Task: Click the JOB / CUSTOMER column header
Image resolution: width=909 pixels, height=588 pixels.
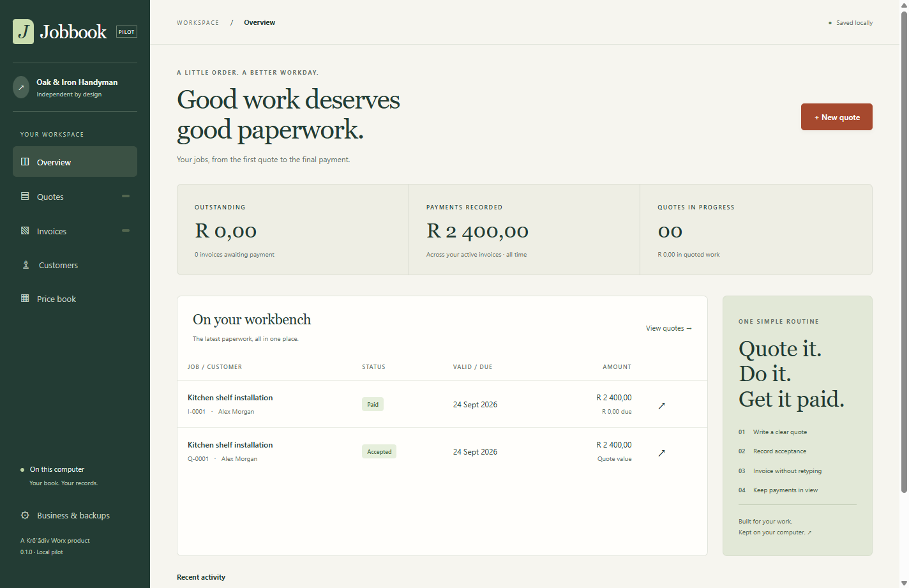Action: [214, 367]
